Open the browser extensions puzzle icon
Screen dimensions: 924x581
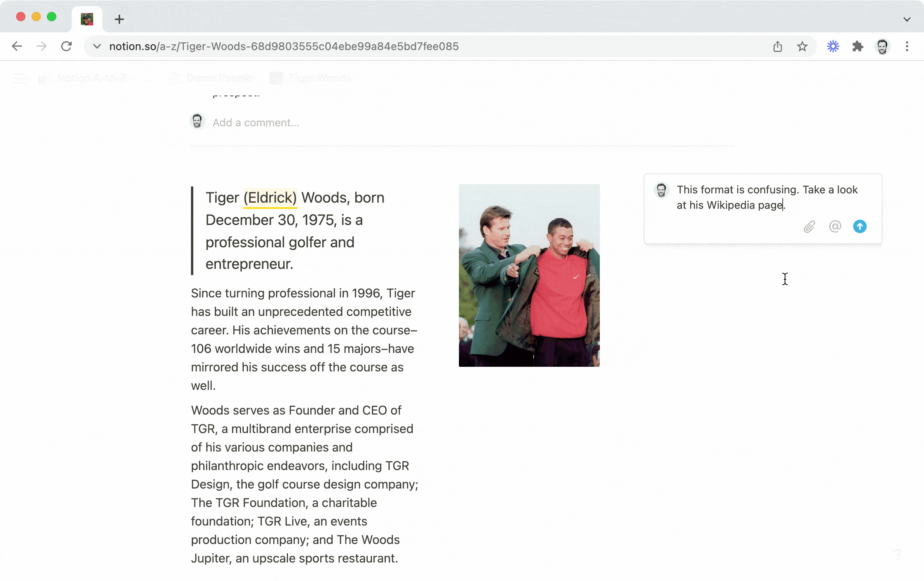[x=858, y=46]
